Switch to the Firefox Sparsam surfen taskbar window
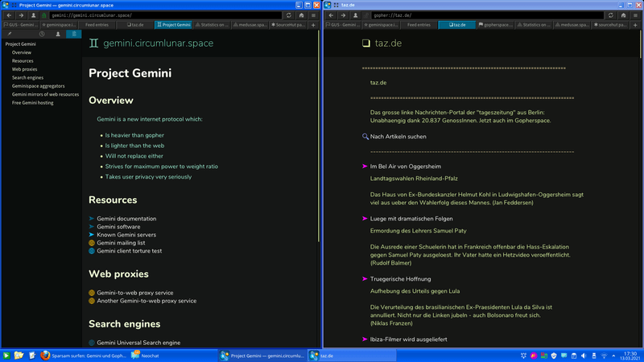 click(x=84, y=356)
